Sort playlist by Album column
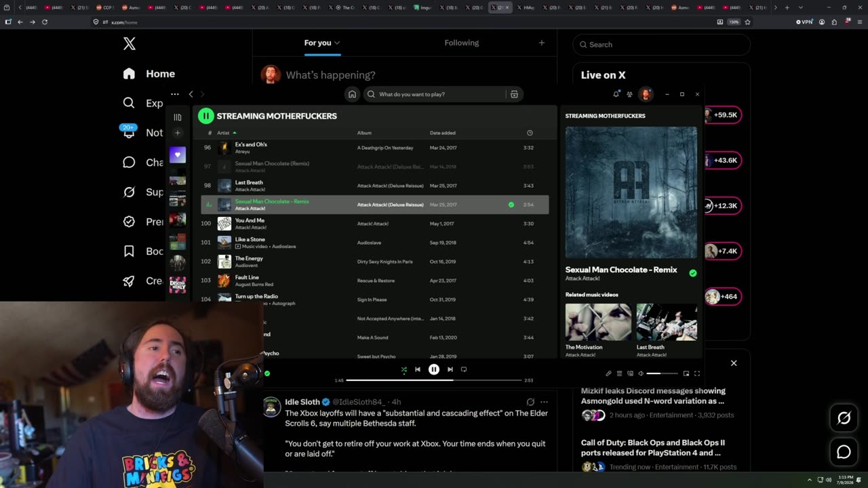The width and height of the screenshot is (868, 488). [364, 133]
